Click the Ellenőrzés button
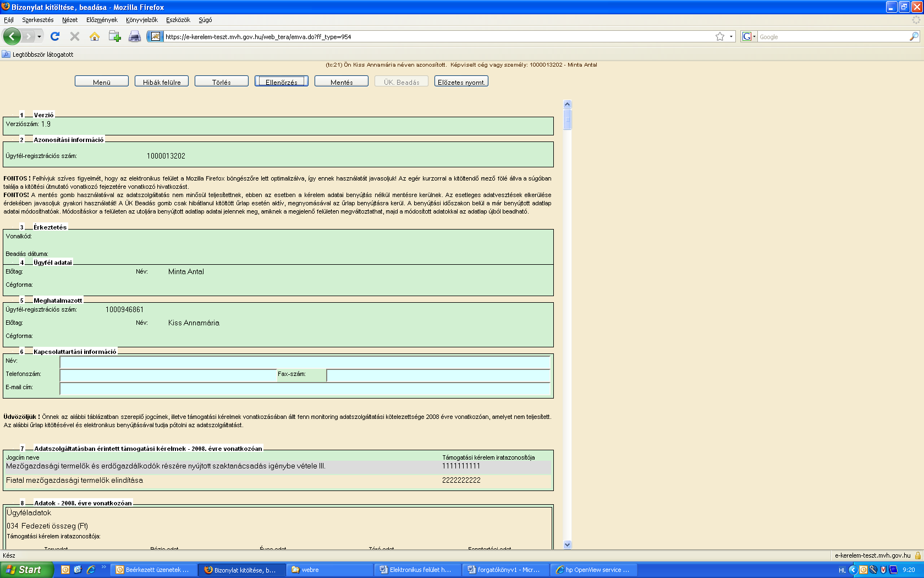 point(282,81)
